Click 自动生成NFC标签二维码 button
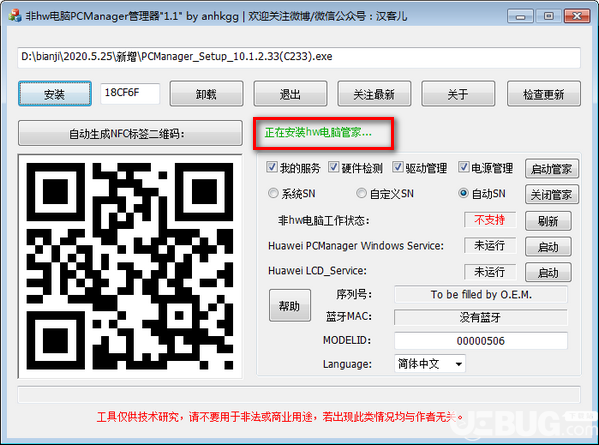The image size is (599, 445). 130,133
